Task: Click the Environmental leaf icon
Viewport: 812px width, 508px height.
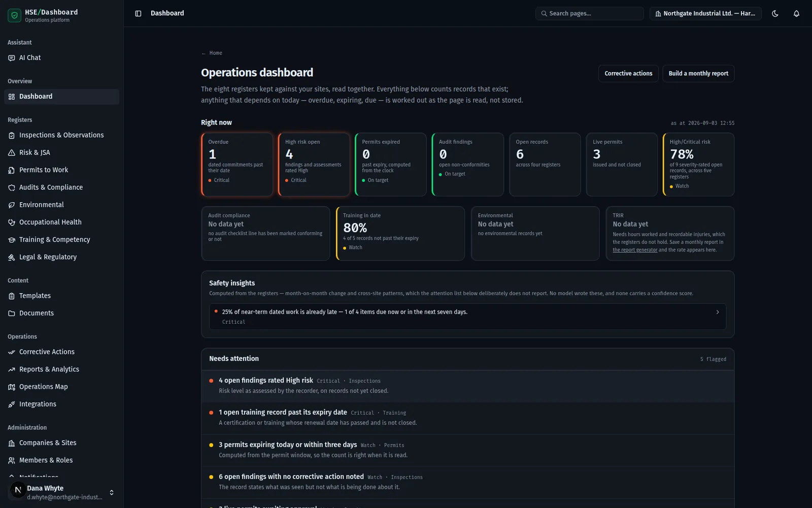Action: 12,205
